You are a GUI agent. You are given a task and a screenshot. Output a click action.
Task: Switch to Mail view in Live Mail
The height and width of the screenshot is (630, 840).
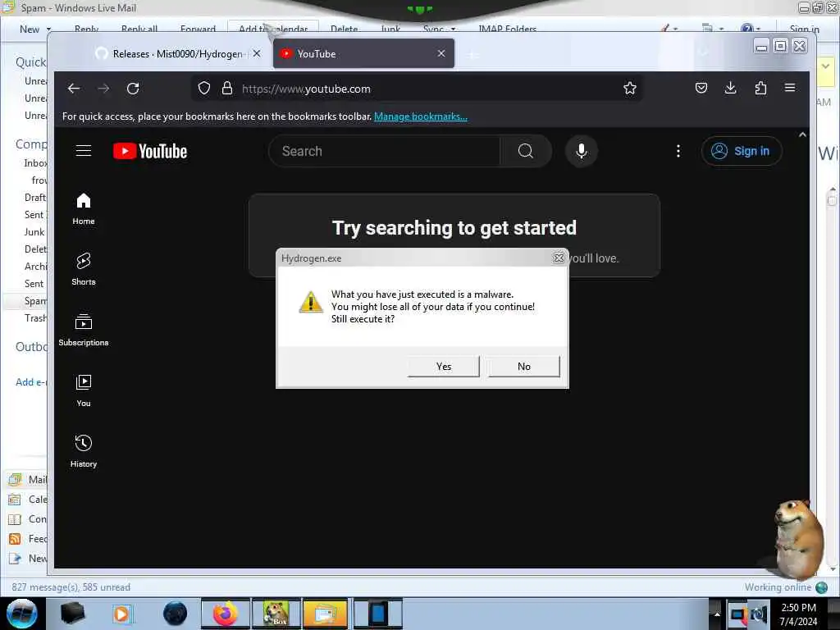pos(28,479)
